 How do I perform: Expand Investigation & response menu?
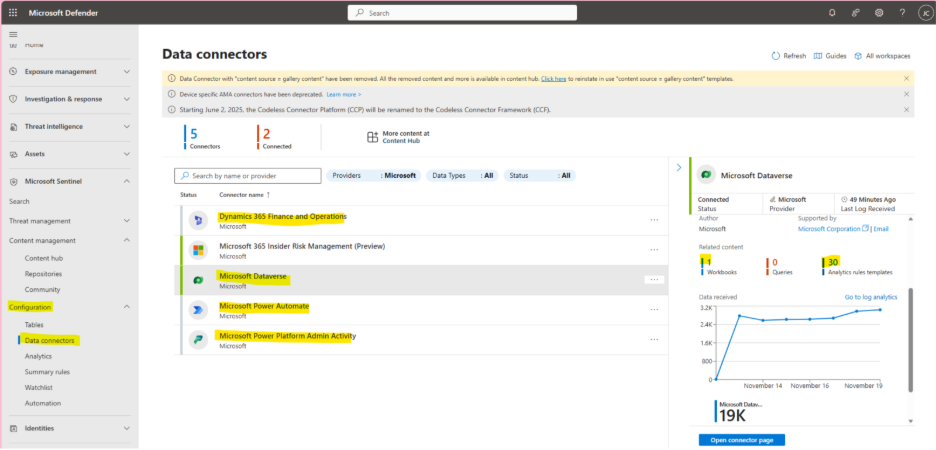pos(126,99)
